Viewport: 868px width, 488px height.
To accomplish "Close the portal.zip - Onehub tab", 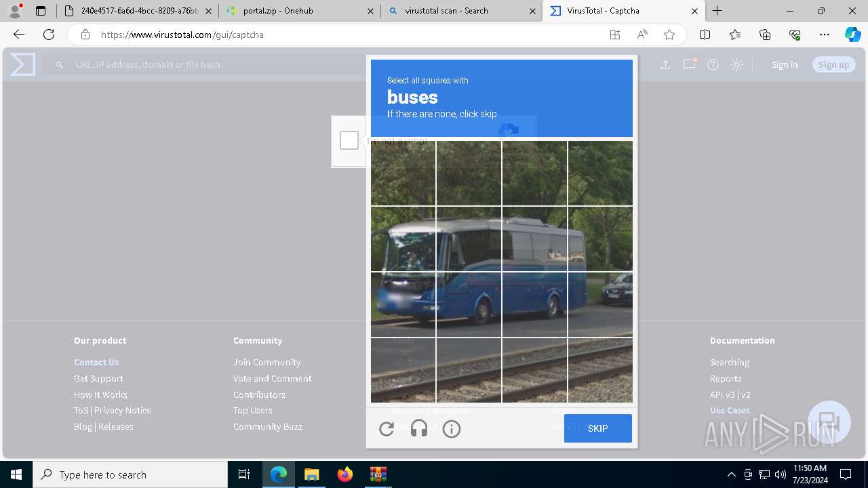I will point(370,11).
